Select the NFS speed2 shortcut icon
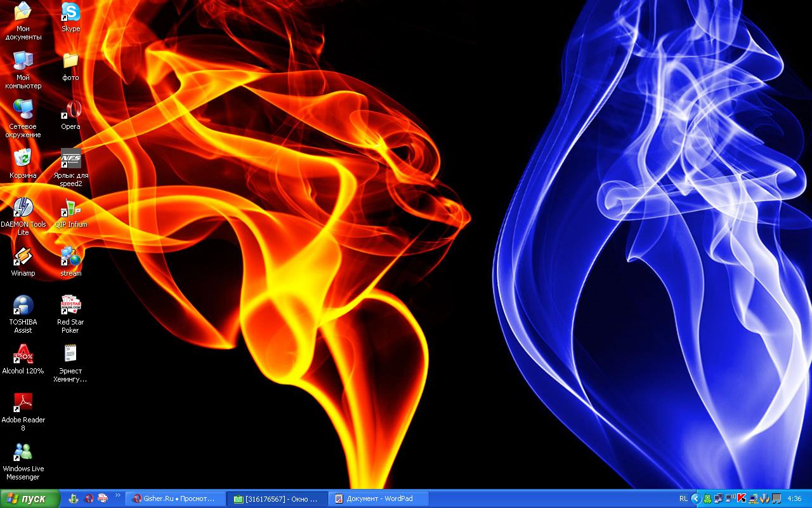Image resolution: width=812 pixels, height=508 pixels. click(x=70, y=159)
